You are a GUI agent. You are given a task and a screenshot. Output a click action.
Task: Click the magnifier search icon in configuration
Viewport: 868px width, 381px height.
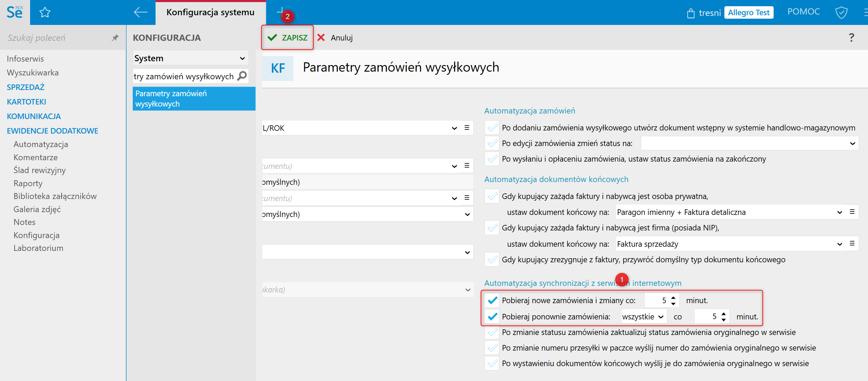click(x=243, y=76)
